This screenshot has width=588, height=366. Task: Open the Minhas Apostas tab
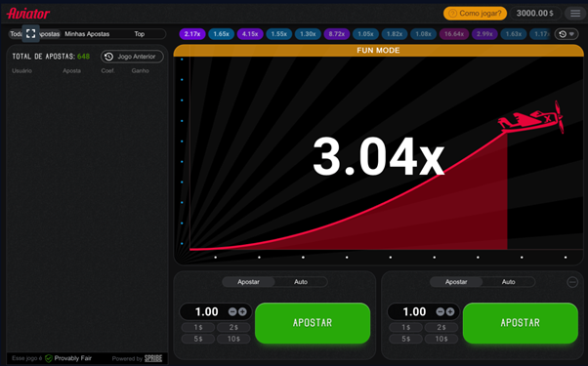(x=87, y=34)
